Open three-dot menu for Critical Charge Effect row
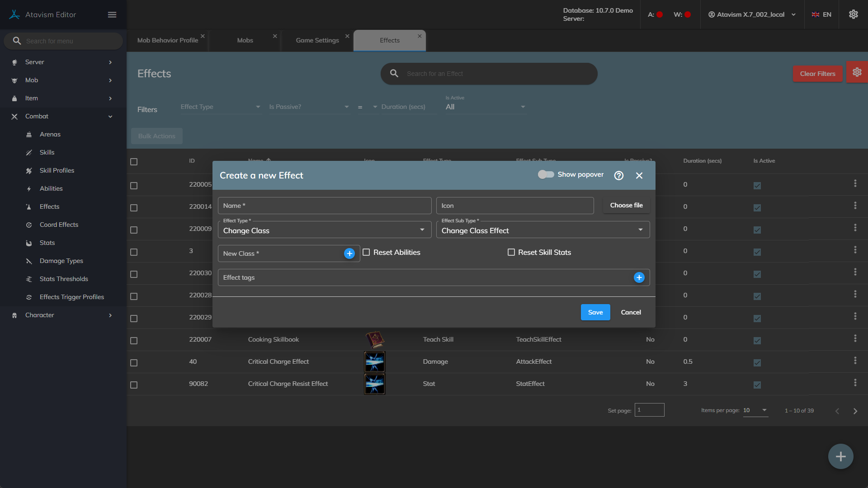868x488 pixels. coord(855,361)
